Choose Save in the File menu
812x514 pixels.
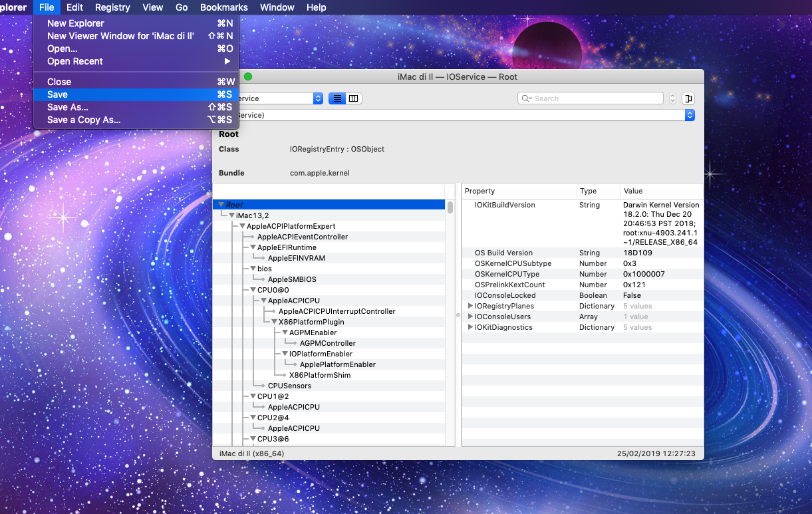(x=136, y=94)
